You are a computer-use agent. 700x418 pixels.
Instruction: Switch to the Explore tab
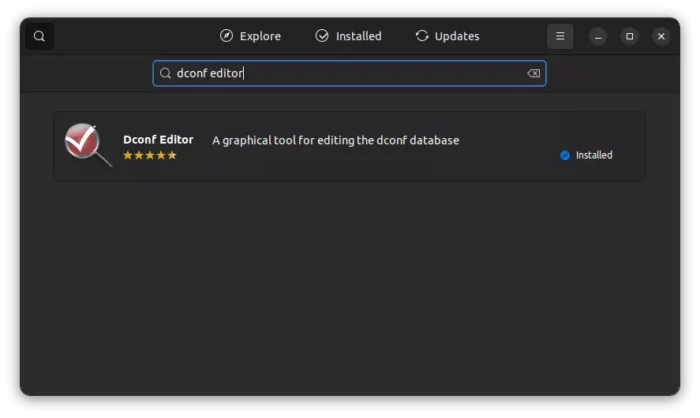click(250, 36)
